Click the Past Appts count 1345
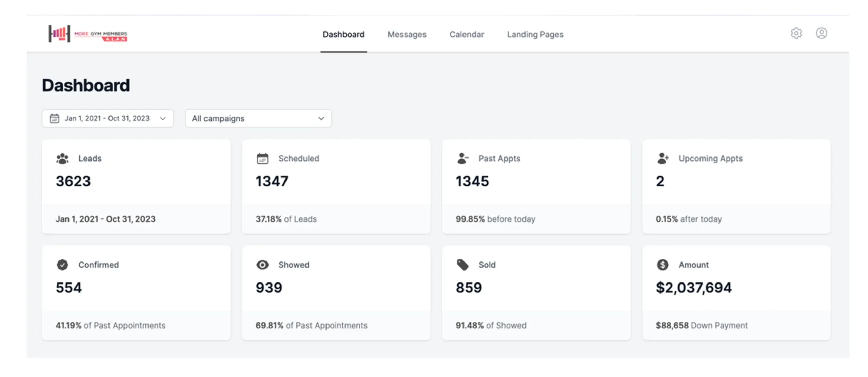This screenshot has height=377, width=868. pyautogui.click(x=472, y=181)
